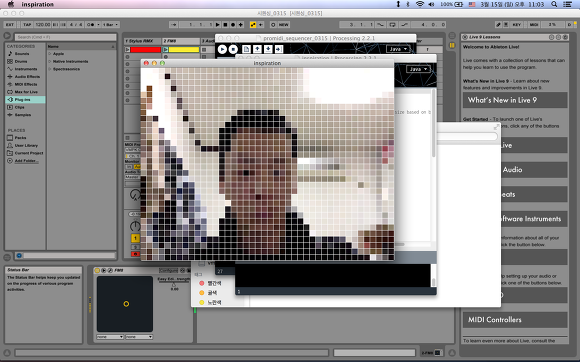Toggle the computer MIDI keyboard icon
This screenshot has height=362, width=580.
click(x=506, y=25)
